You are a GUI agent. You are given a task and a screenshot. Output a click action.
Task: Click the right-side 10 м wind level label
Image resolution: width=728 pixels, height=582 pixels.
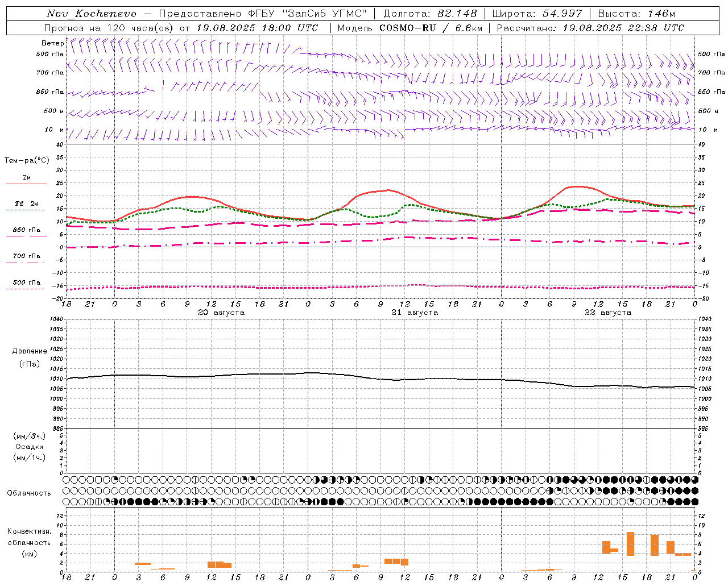[708, 130]
